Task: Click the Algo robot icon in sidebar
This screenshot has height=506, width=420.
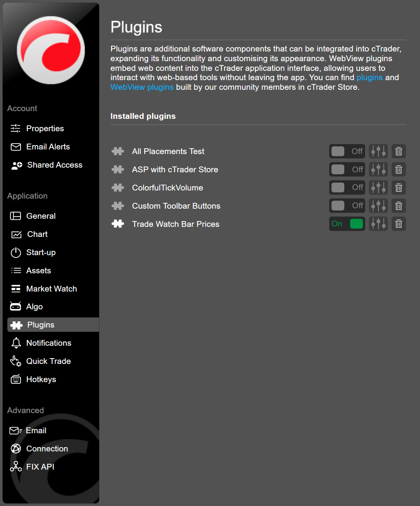Action: point(15,306)
